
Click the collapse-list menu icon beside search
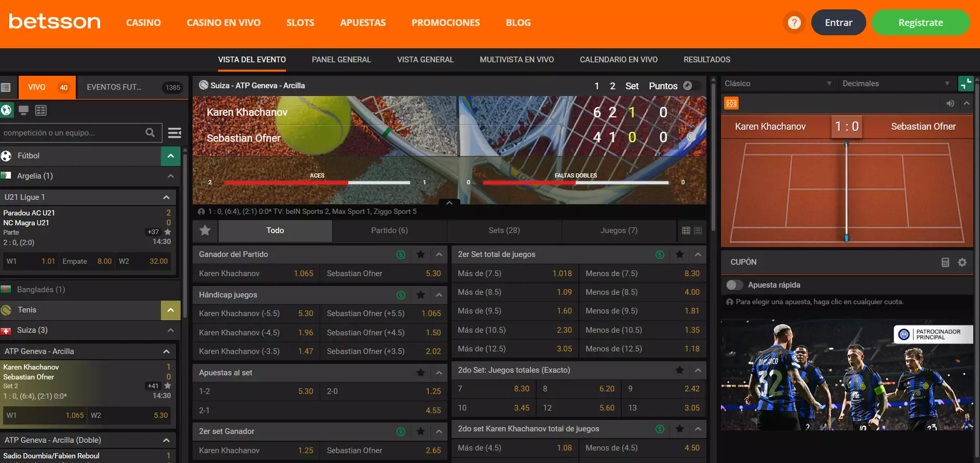[x=175, y=133]
